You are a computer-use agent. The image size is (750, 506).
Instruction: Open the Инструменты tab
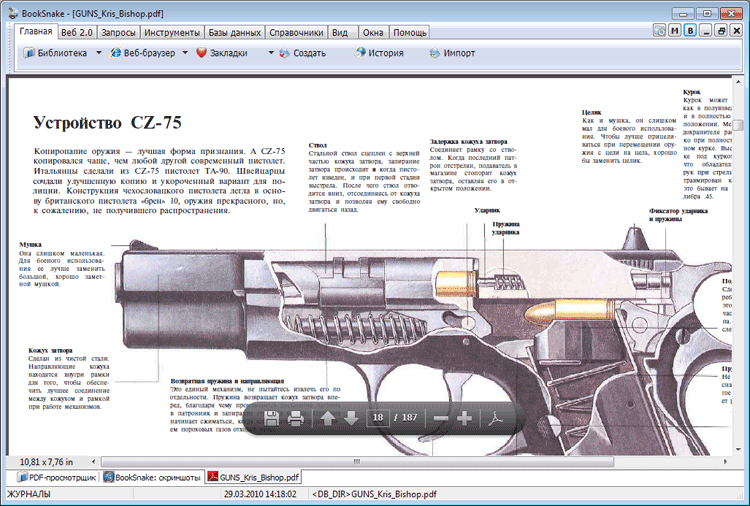click(x=172, y=33)
